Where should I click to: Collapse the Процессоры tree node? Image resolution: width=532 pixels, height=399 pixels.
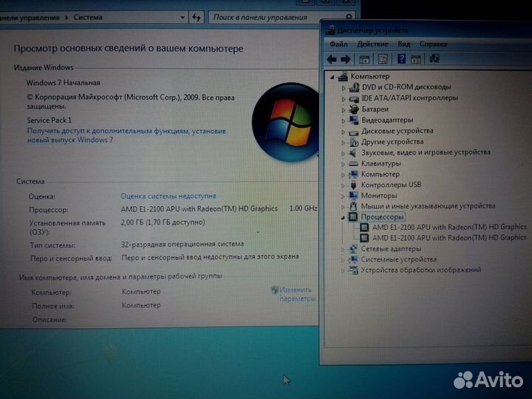[343, 217]
